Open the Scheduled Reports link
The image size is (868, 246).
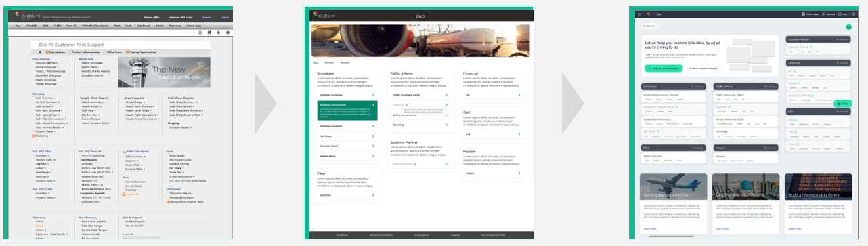(x=92, y=76)
